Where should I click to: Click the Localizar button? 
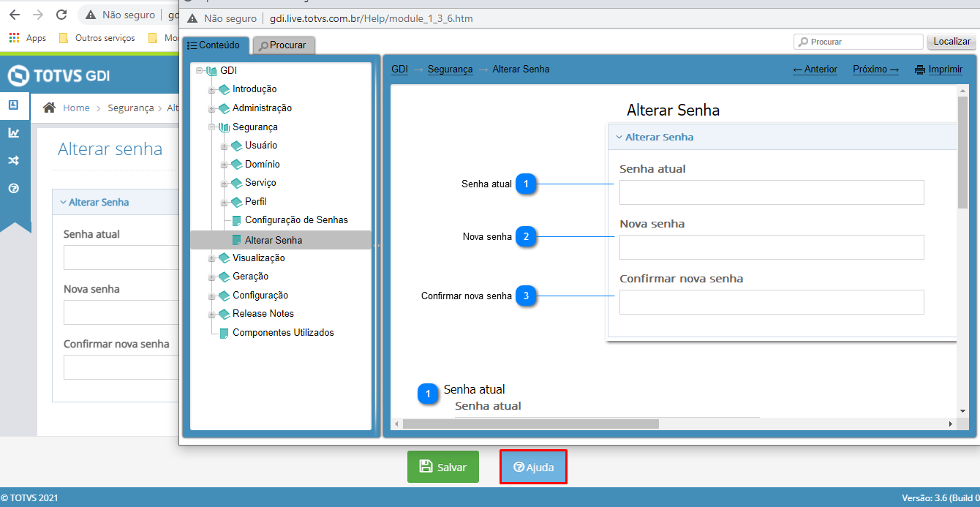tap(951, 42)
